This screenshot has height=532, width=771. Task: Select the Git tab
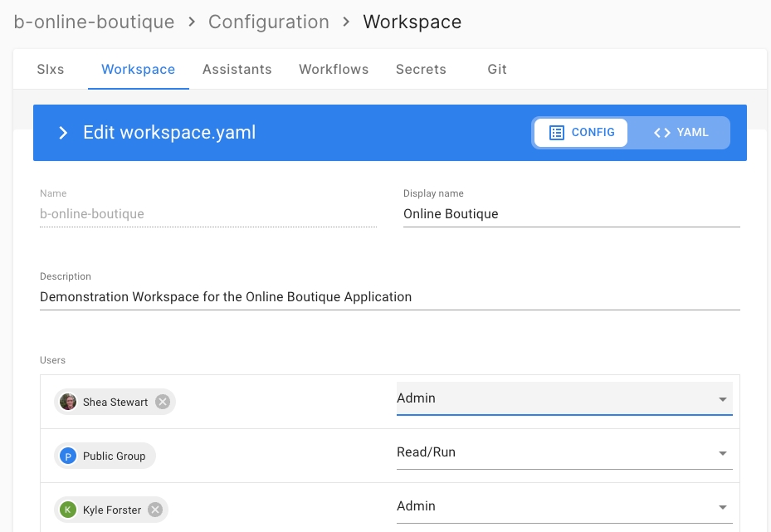497,70
